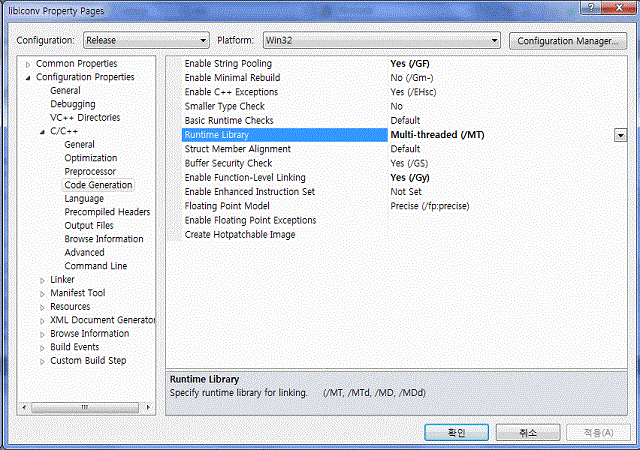The image size is (640, 450).
Task: Click the tree horizontal scrollbar thumb
Action: [85, 408]
